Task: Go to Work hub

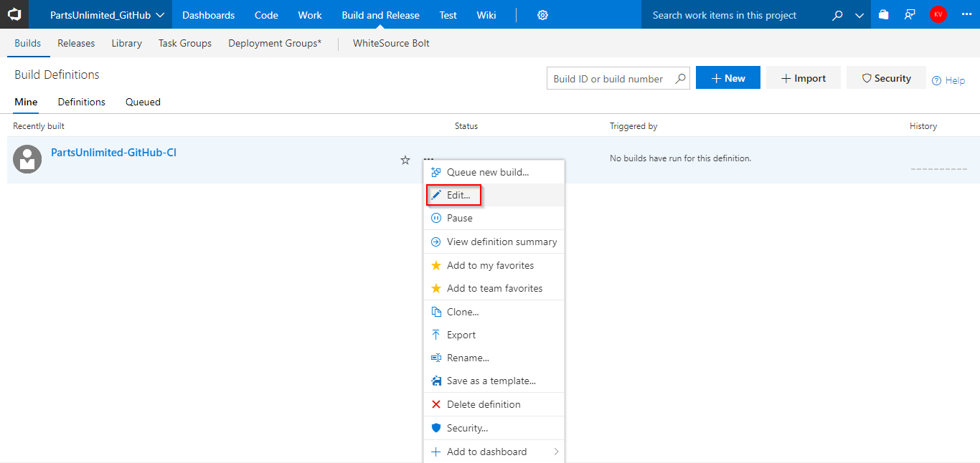Action: pyautogui.click(x=310, y=15)
